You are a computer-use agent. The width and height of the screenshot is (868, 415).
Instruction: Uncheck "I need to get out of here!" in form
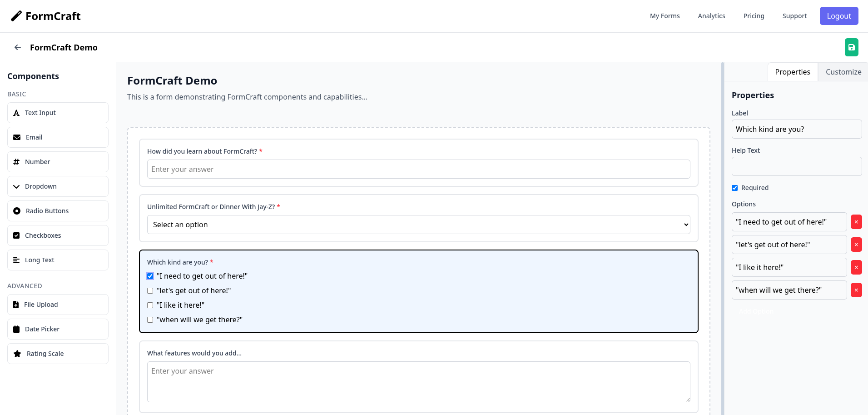150,276
